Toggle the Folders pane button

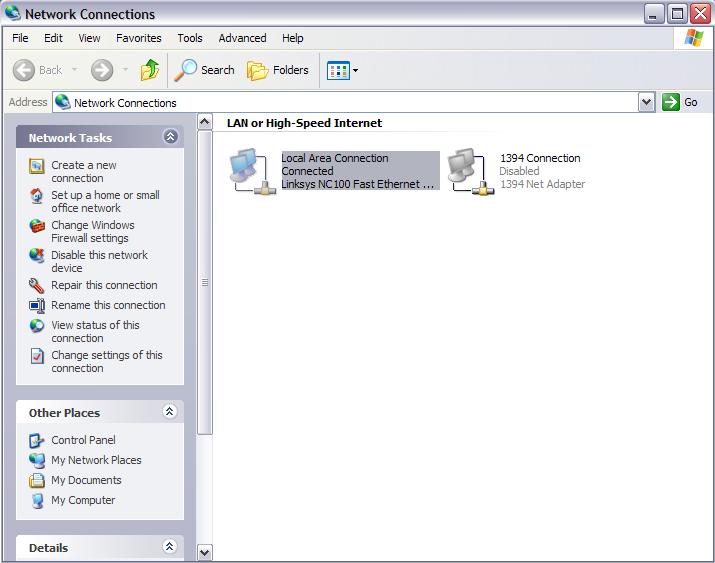click(278, 70)
